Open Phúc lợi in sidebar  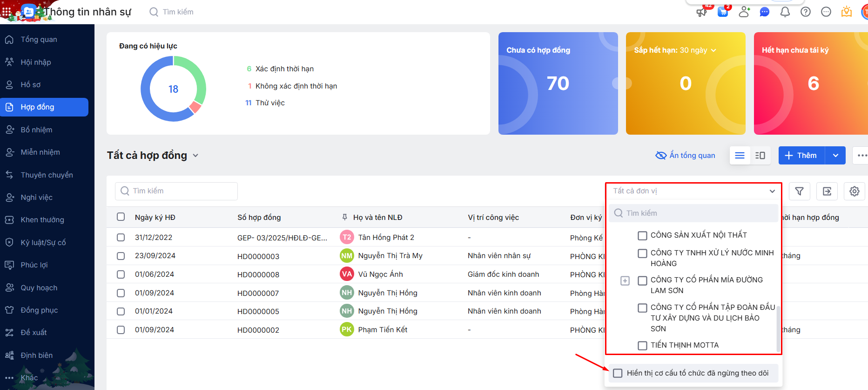tap(44, 265)
